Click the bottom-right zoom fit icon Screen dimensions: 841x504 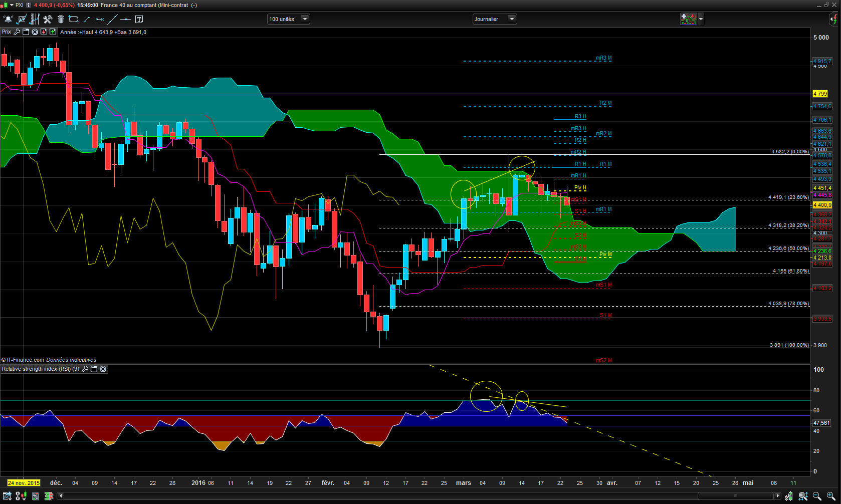(x=803, y=496)
